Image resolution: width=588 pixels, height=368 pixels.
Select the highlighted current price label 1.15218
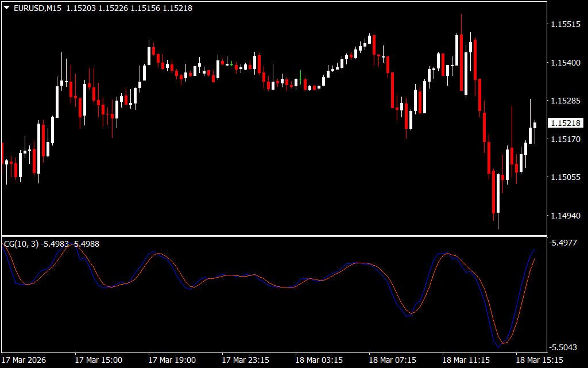[566, 123]
